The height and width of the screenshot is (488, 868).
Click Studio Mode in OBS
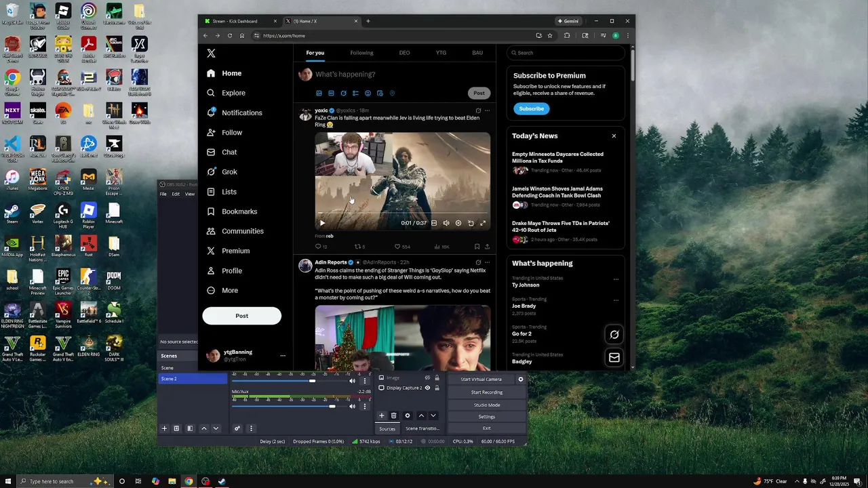487,405
